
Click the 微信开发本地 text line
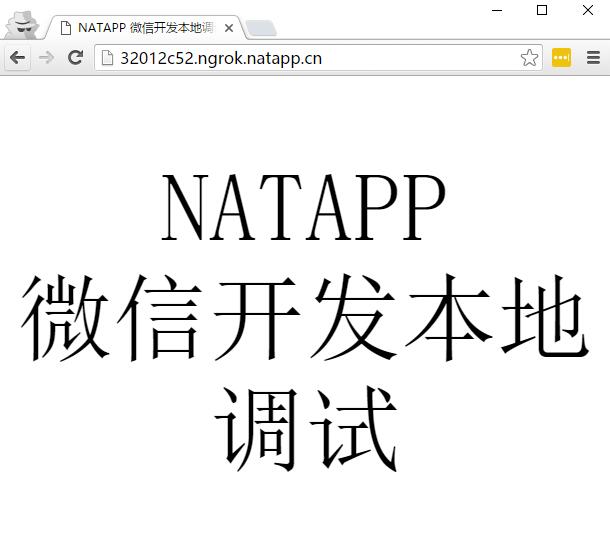tap(305, 318)
